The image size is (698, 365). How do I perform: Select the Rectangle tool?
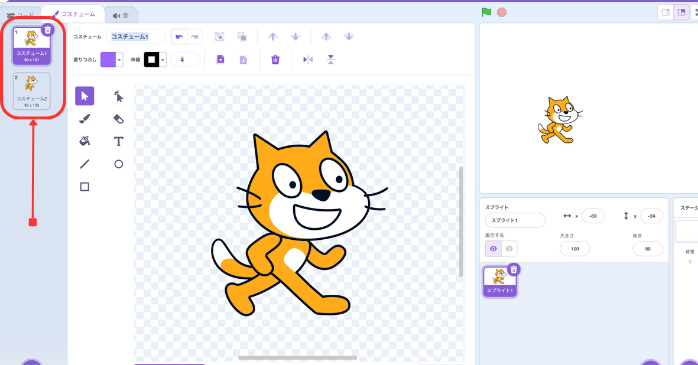pos(85,187)
